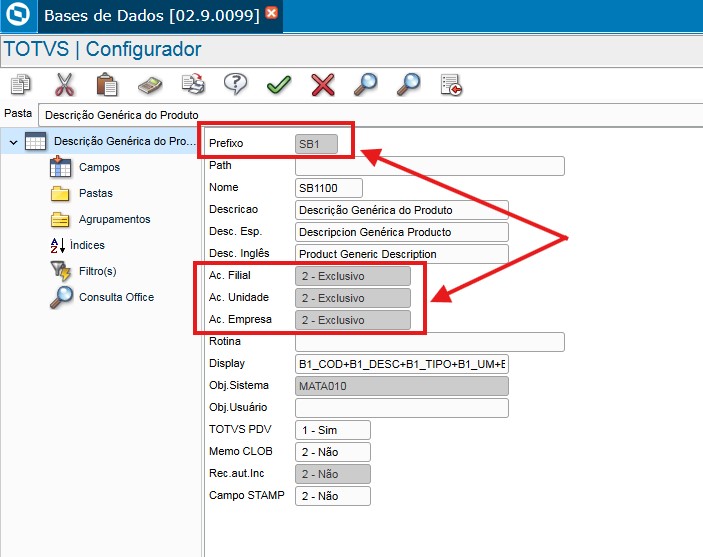The height and width of the screenshot is (557, 703).
Task: Open the Ac. Unidade dropdown
Action: pyautogui.click(x=353, y=298)
